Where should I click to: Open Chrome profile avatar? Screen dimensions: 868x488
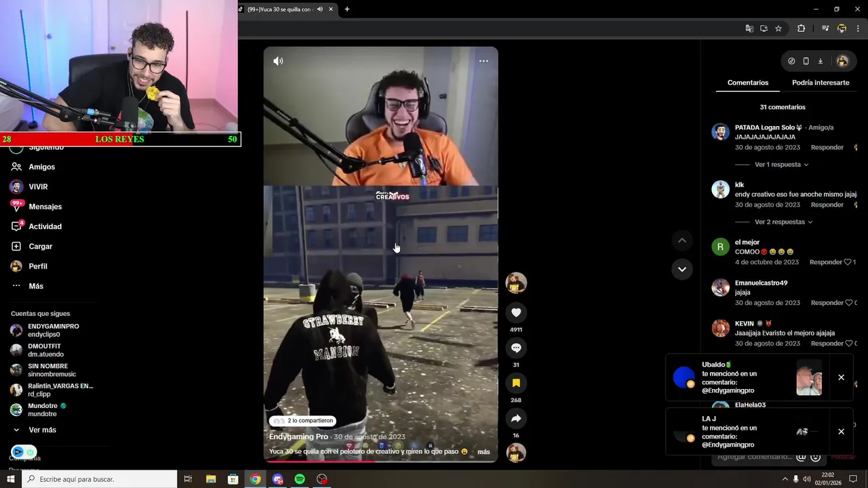[x=842, y=28]
